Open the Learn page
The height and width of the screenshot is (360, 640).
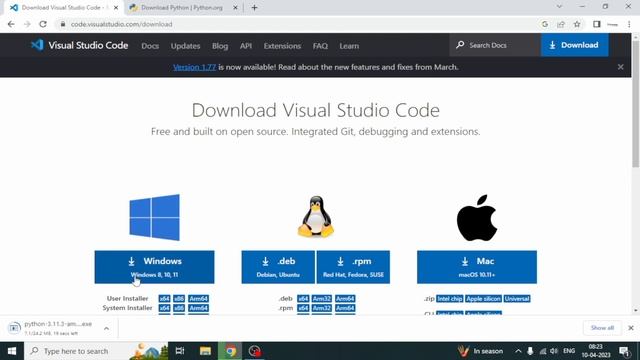pyautogui.click(x=349, y=46)
